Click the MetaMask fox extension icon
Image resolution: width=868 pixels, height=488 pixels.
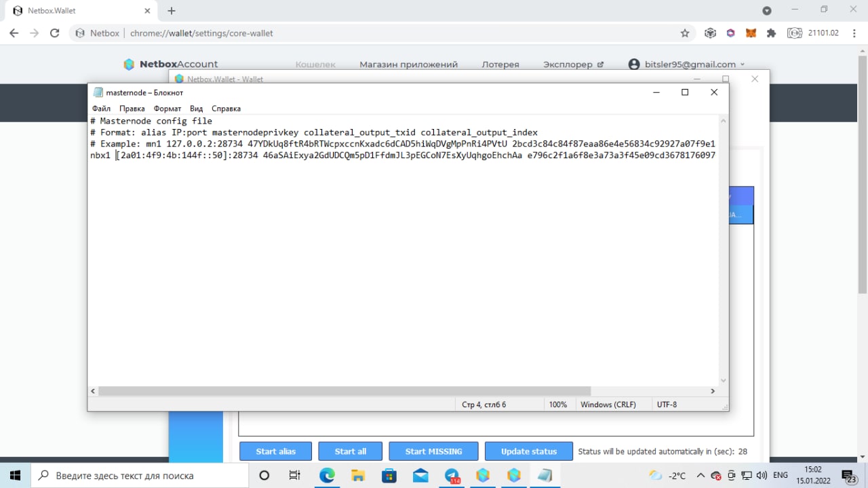(751, 33)
